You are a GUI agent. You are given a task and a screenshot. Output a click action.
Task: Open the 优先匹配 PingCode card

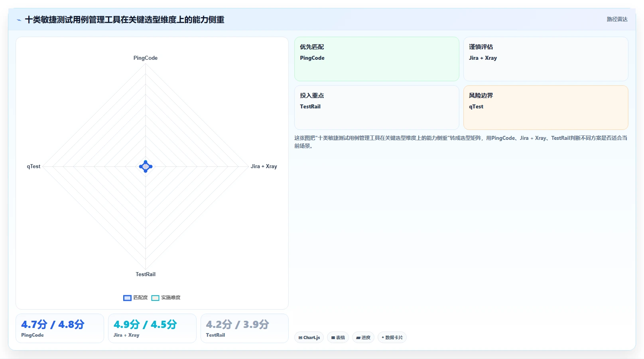tap(376, 59)
